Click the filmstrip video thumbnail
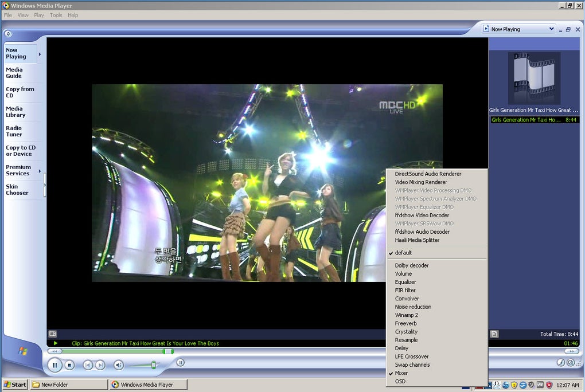Viewport: 585px width, 392px height. pyautogui.click(x=534, y=78)
